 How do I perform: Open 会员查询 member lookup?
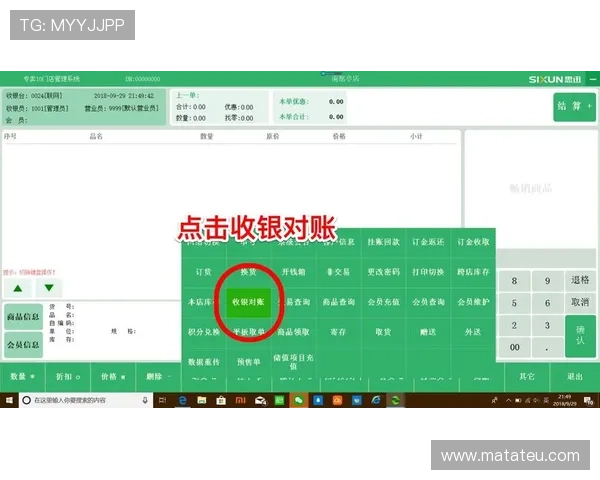tap(428, 302)
